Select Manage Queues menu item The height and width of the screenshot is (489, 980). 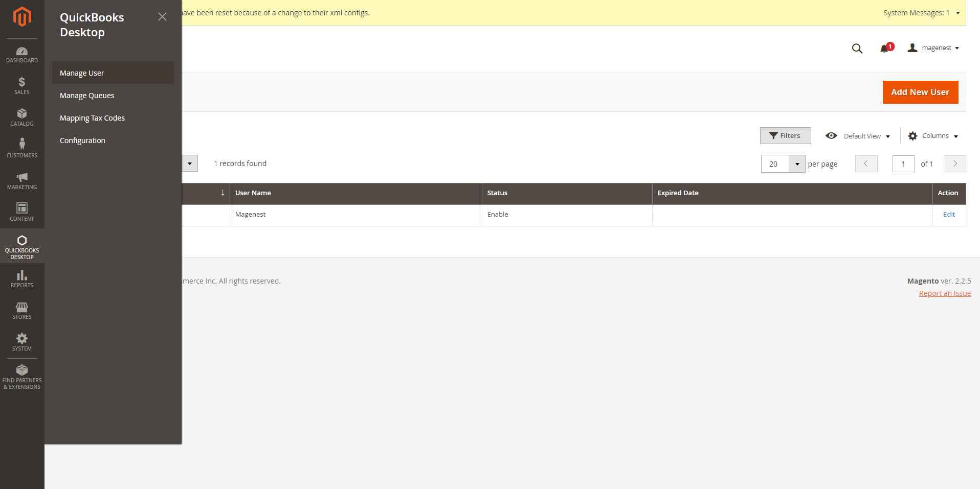pos(87,96)
